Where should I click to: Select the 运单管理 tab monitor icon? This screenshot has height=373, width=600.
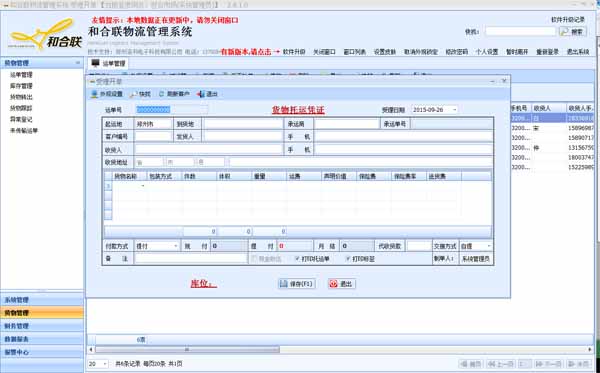pos(95,63)
